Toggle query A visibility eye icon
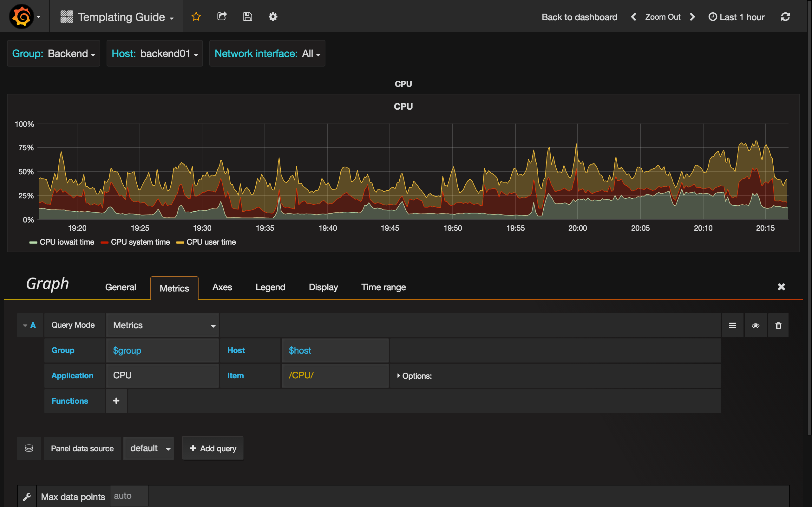Viewport: 812px width, 507px height. (755, 325)
